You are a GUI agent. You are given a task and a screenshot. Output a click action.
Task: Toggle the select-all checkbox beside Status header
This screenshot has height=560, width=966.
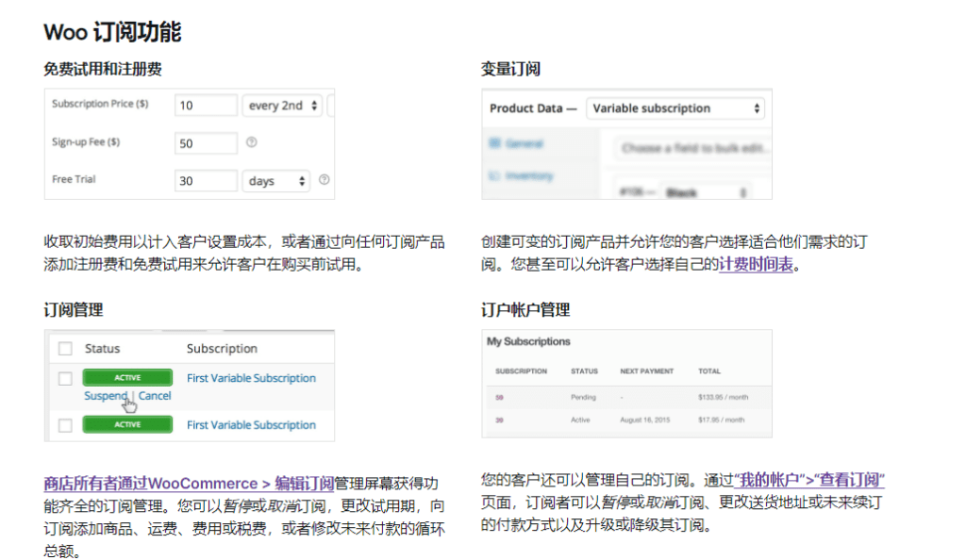pyautogui.click(x=65, y=349)
